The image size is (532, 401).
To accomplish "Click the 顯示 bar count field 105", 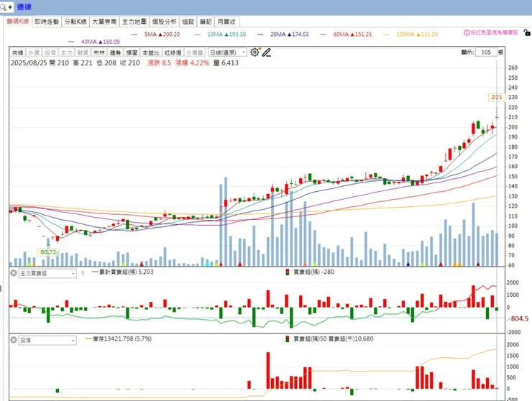I will pyautogui.click(x=486, y=52).
